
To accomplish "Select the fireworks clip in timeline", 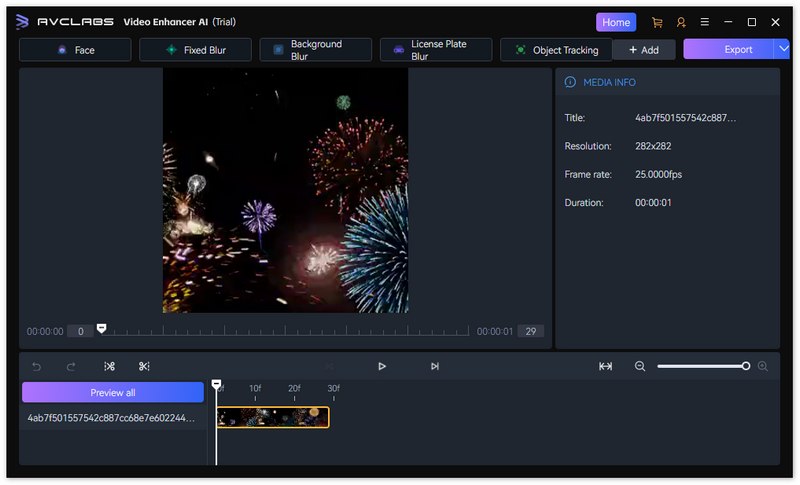I will [273, 417].
